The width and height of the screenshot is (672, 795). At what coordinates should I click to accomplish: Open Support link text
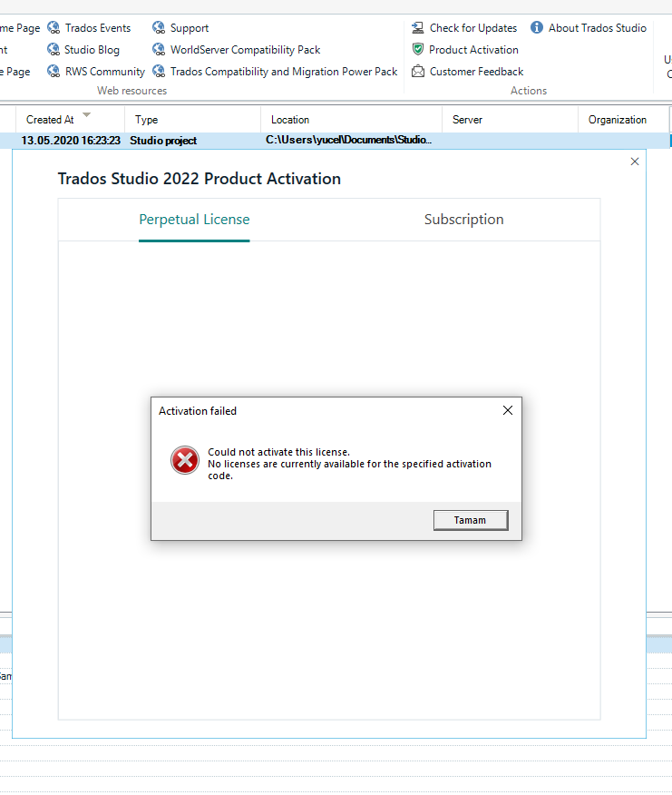click(190, 28)
